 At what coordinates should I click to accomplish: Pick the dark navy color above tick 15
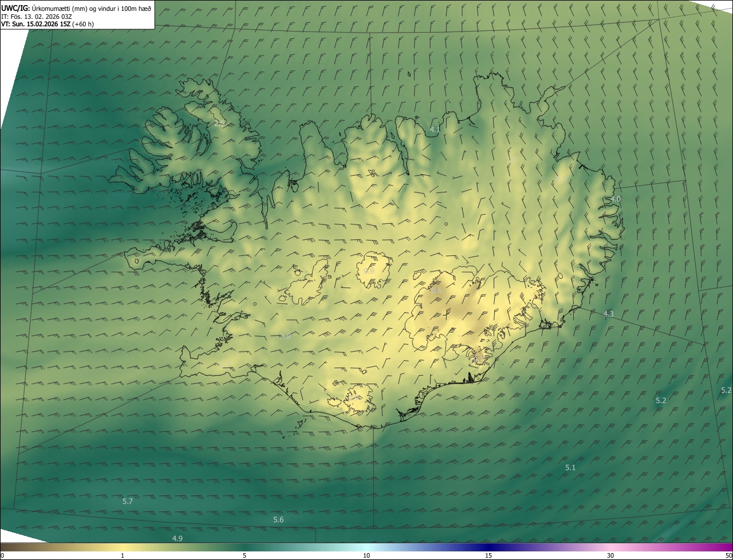tap(488, 547)
